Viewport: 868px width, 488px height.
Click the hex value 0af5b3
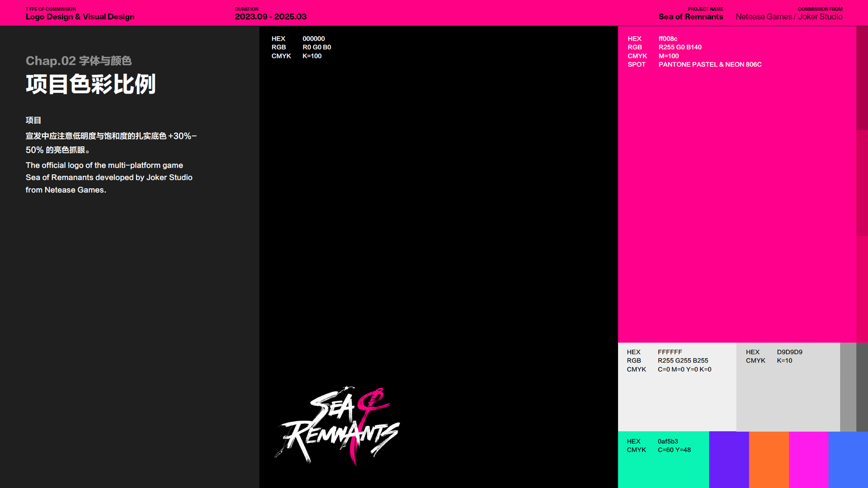pyautogui.click(x=668, y=441)
